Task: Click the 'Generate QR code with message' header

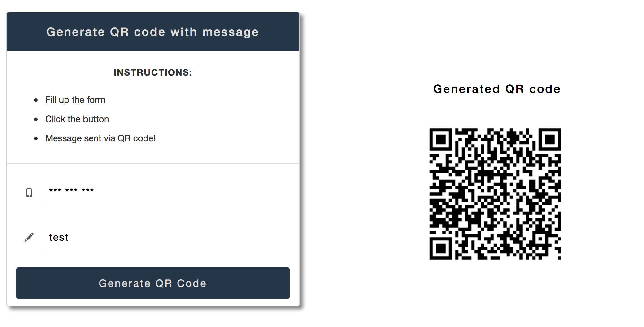Action: tap(152, 32)
